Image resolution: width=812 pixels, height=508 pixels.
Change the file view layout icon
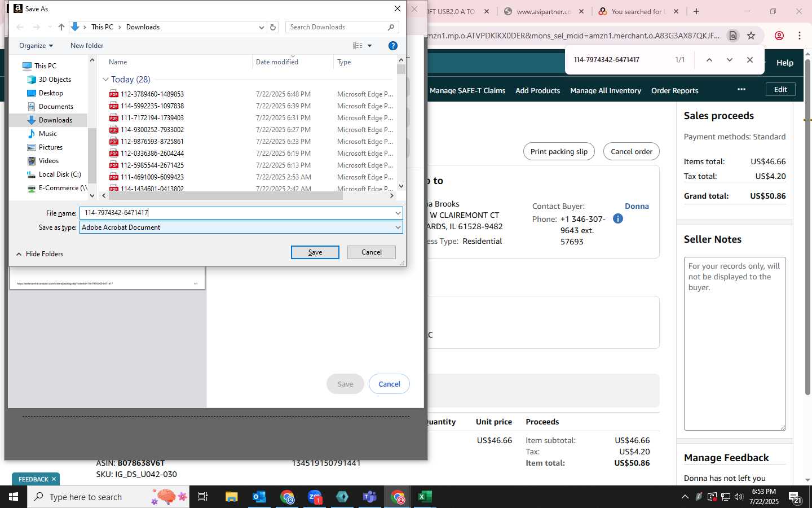[358, 46]
